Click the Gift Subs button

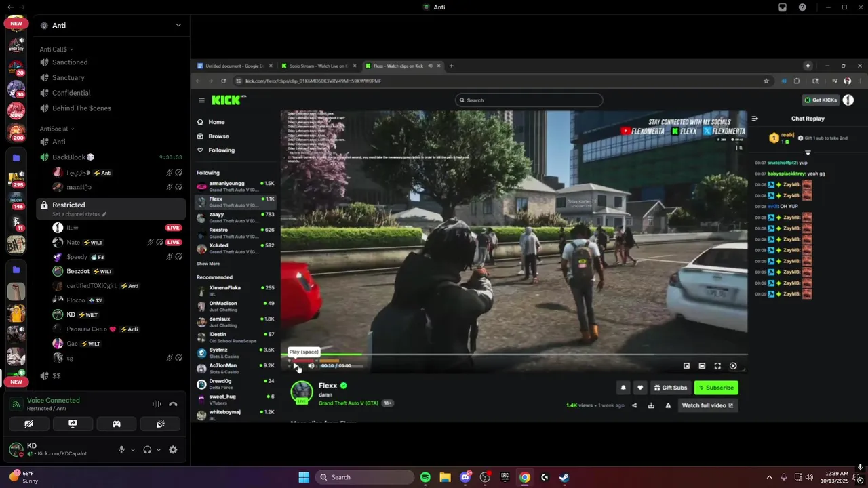pos(671,388)
